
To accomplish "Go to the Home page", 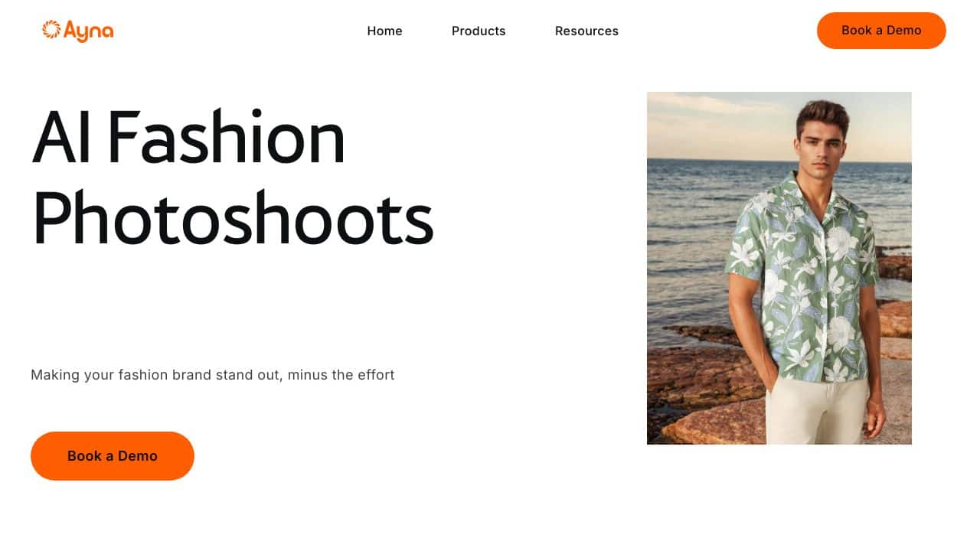I will click(x=384, y=31).
